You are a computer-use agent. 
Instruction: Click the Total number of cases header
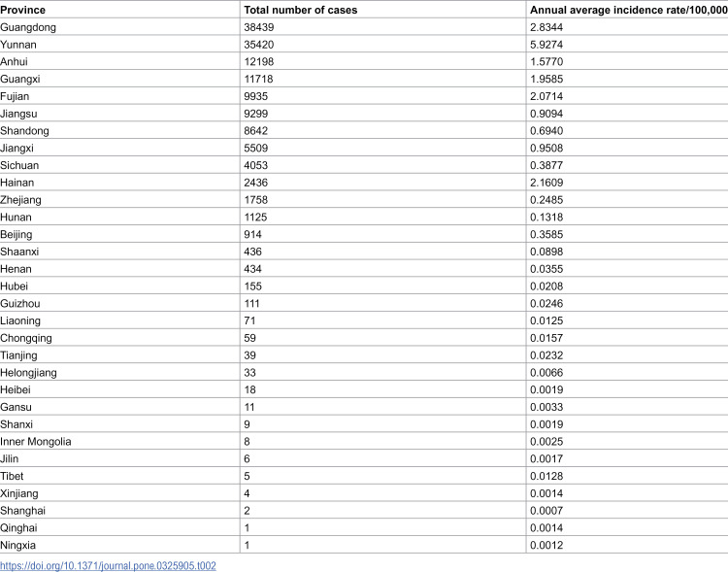[x=301, y=10]
